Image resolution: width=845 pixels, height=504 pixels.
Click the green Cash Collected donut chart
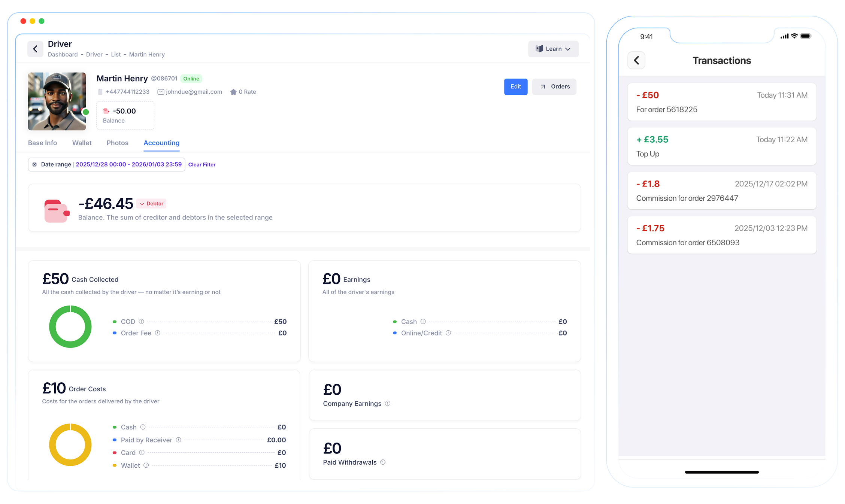[70, 327]
